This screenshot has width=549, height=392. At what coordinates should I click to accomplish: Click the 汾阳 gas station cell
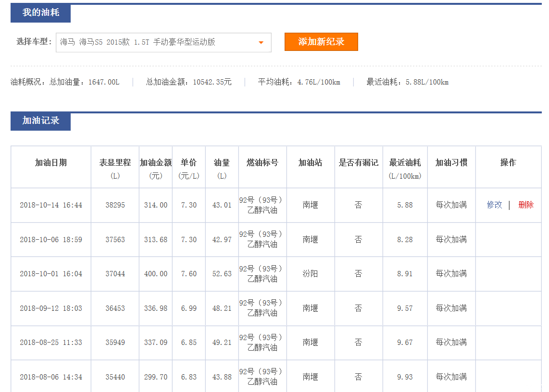point(311,274)
